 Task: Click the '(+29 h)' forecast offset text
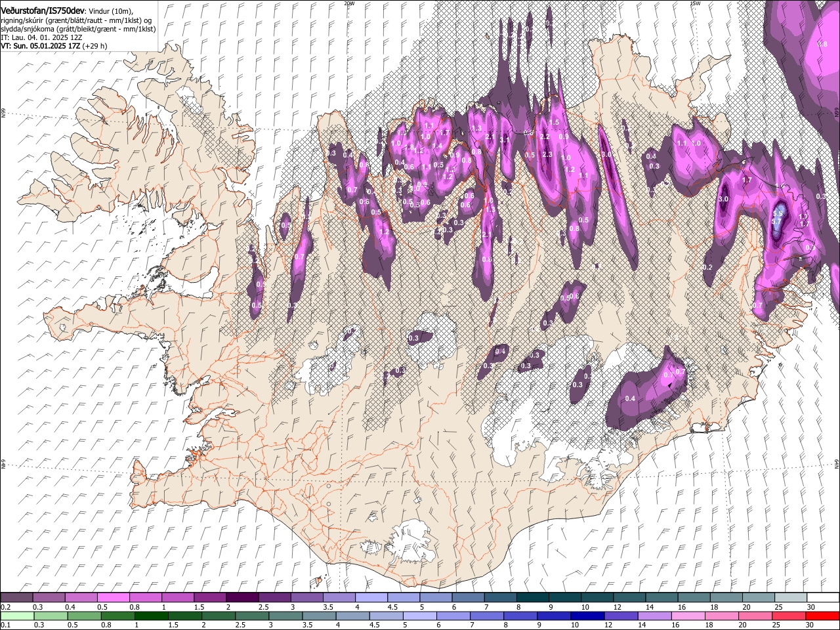pyautogui.click(x=95, y=47)
